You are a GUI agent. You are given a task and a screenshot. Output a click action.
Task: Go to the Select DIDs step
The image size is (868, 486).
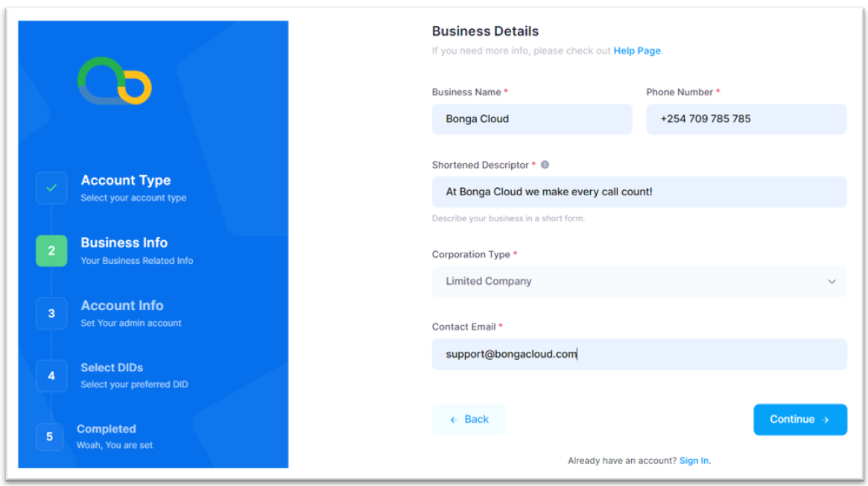[x=112, y=367]
